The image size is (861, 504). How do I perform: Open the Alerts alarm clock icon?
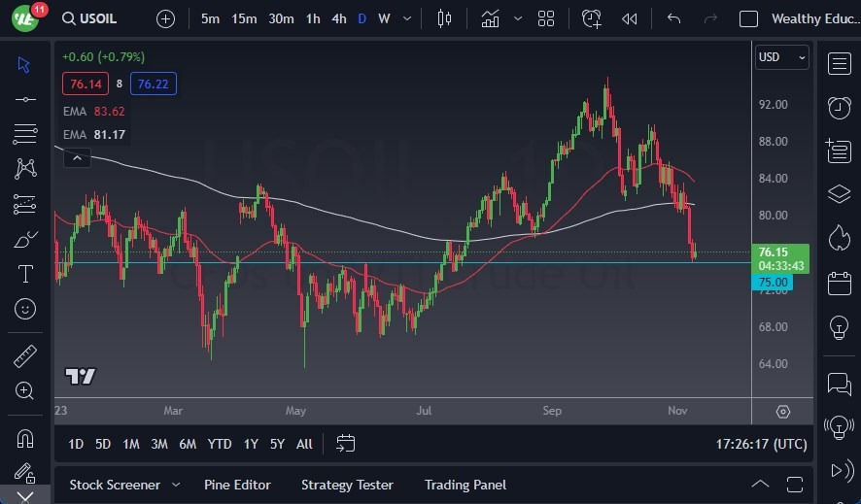839,107
